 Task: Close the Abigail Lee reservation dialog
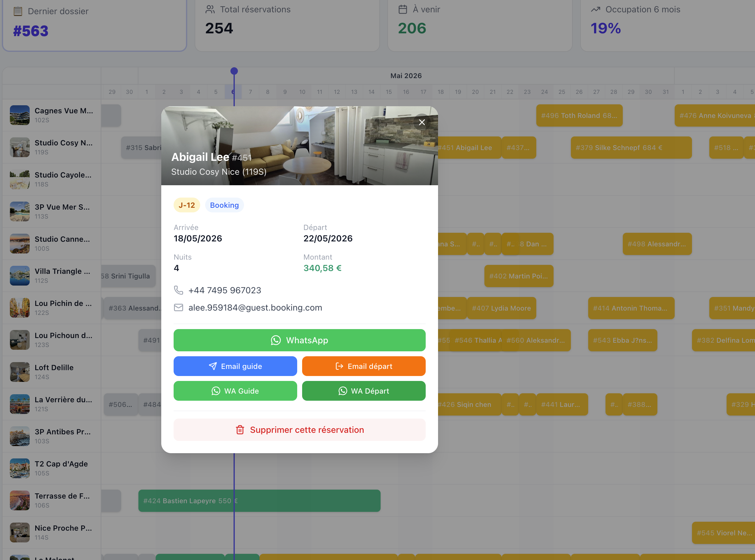click(x=422, y=122)
